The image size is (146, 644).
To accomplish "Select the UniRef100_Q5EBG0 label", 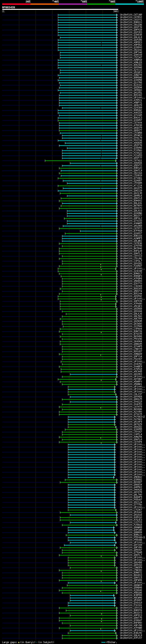I will pos(131,477).
